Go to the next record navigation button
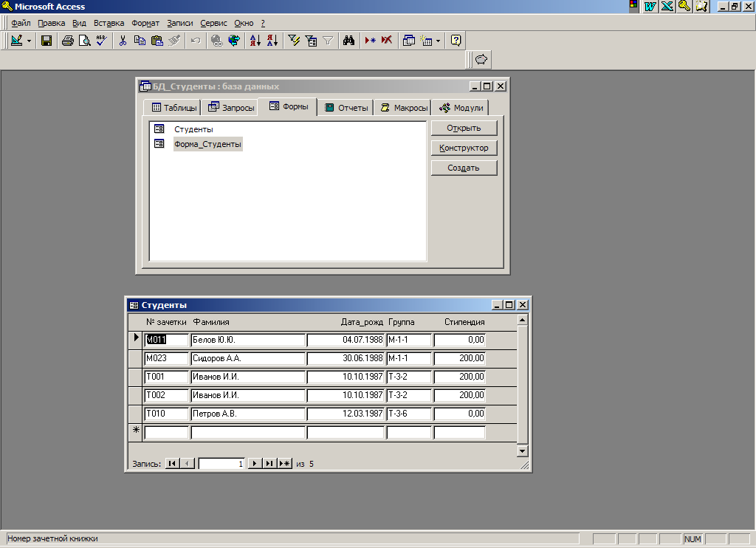Screen dimensions: 756x548 (255, 464)
